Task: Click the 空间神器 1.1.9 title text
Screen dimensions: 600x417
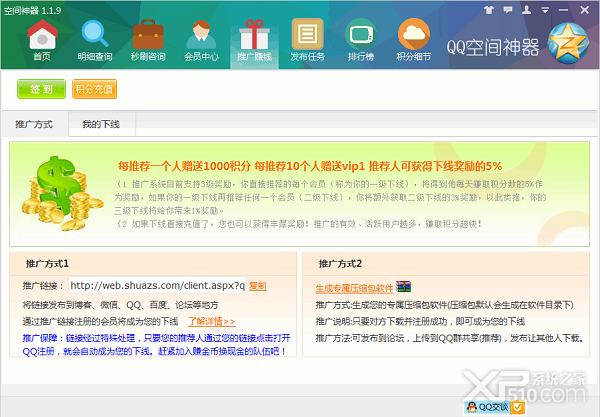Action: 33,10
